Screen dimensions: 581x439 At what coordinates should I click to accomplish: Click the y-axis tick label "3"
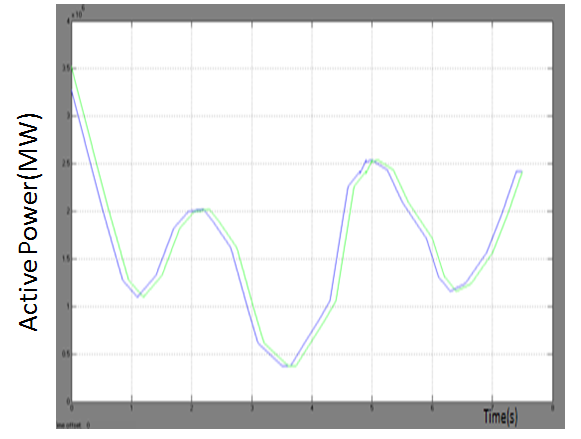coord(68,116)
